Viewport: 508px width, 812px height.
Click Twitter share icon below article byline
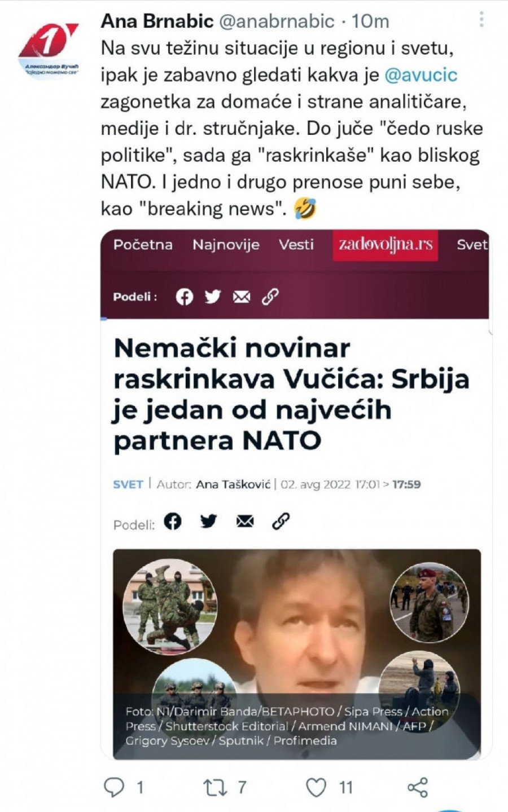tap(208, 522)
